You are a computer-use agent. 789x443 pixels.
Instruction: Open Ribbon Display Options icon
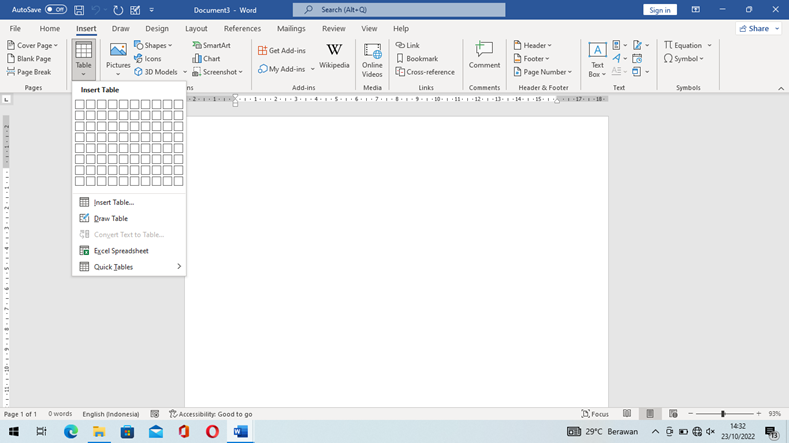click(x=695, y=10)
